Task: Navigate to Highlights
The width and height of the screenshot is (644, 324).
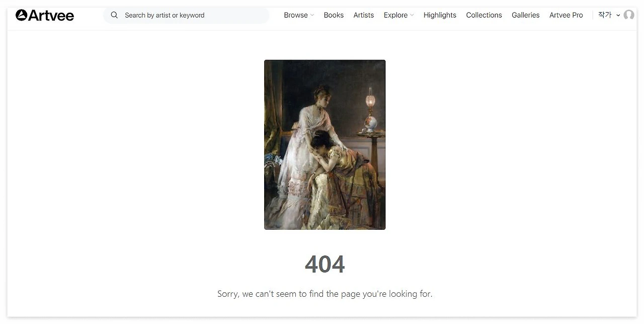Action: 440,15
